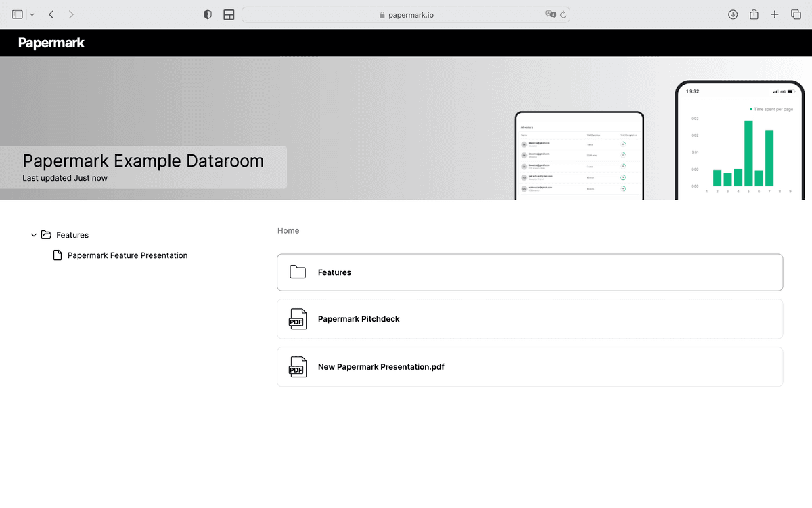Select Papermark Feature Presentation in the tree

coord(127,255)
